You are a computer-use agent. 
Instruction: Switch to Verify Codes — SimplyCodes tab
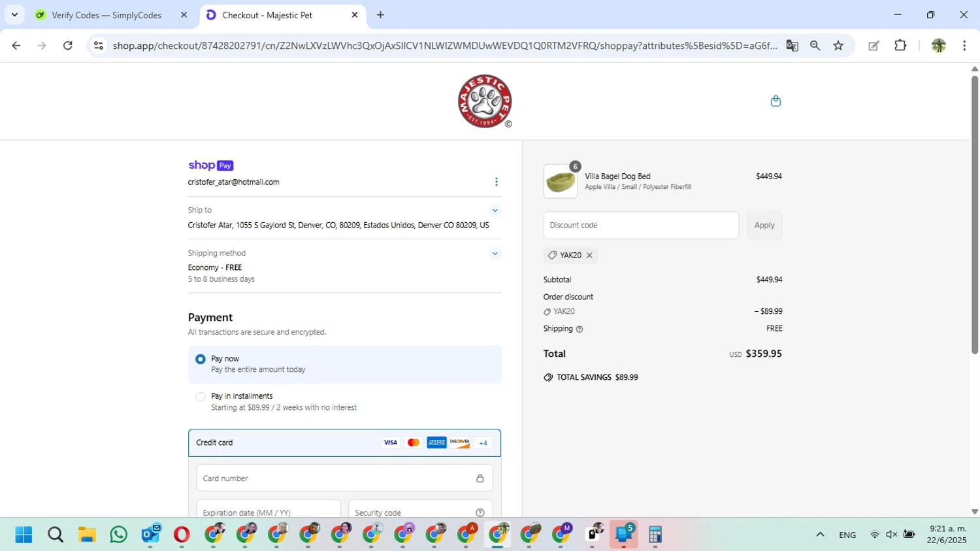(106, 15)
